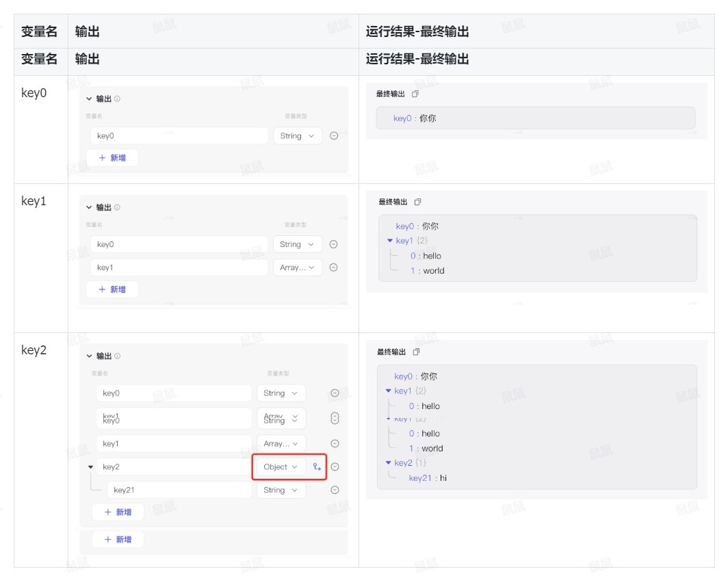Focus the key0 name field in the key0 table row

(x=179, y=135)
